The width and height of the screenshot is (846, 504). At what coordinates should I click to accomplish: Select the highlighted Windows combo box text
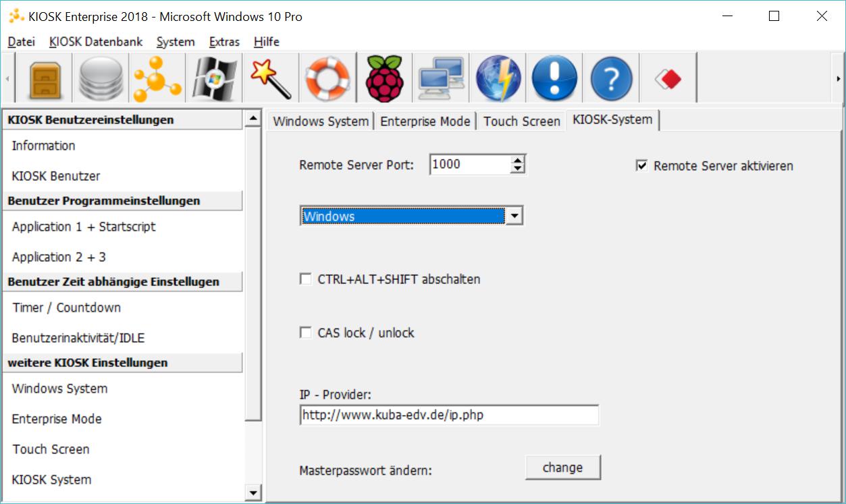click(402, 216)
